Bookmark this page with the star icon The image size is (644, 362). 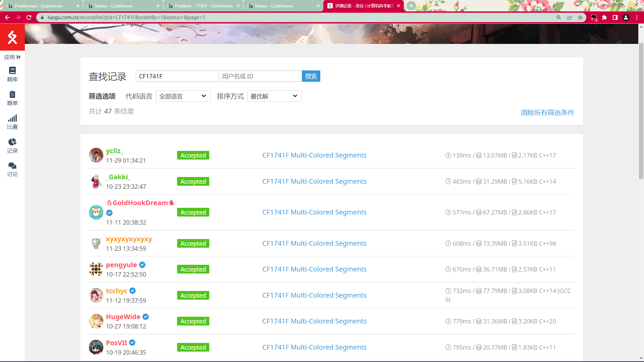pyautogui.click(x=580, y=17)
